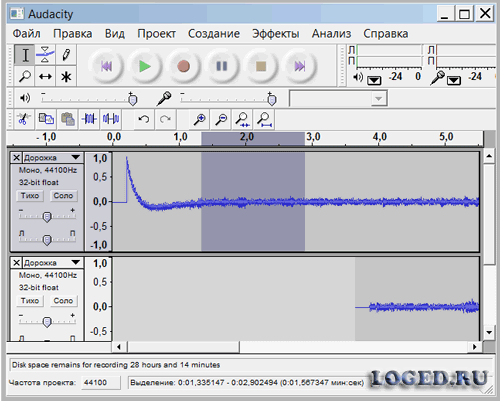Viewport: 500px width, 401px height.
Task: Click the output speaker meter icon
Action: [358, 78]
